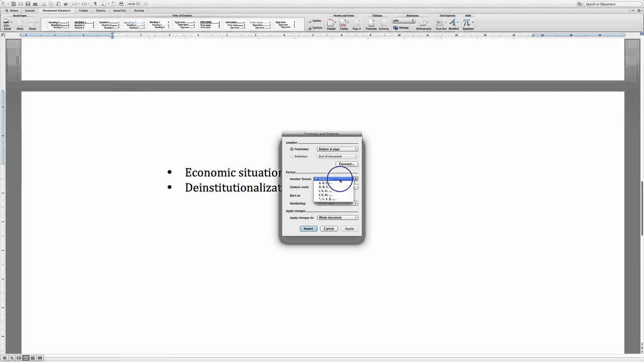The height and width of the screenshot is (362, 644).
Task: Switch to the SmartArt tab
Action: (x=120, y=11)
